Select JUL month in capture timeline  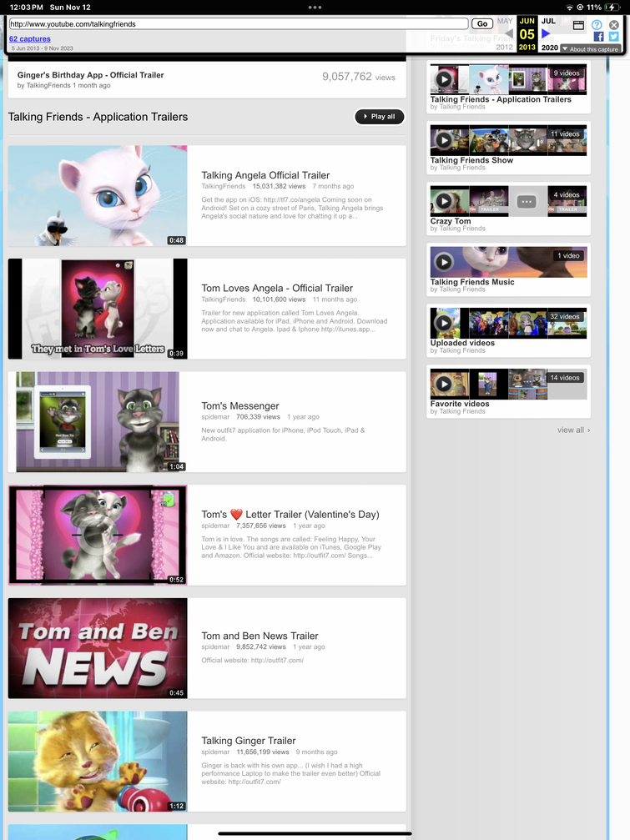pyautogui.click(x=548, y=21)
